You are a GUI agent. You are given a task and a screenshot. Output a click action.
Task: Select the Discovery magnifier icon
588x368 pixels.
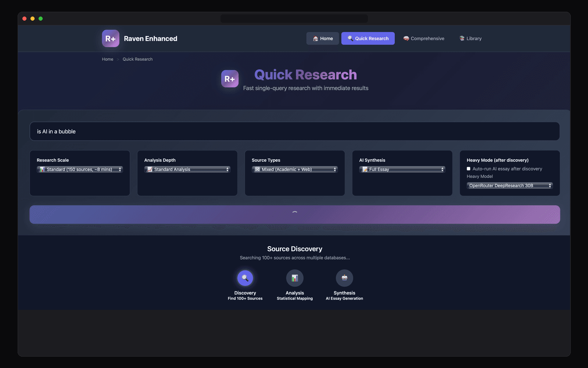(x=245, y=278)
